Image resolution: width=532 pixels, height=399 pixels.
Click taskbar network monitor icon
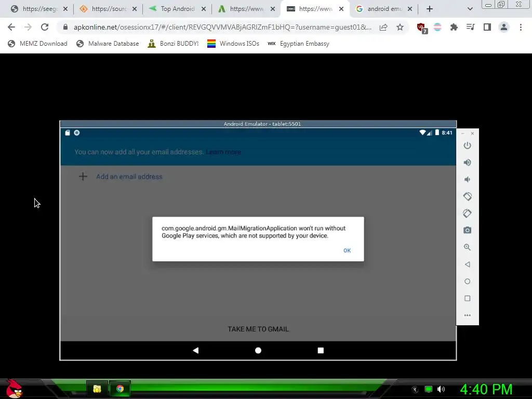(429, 389)
